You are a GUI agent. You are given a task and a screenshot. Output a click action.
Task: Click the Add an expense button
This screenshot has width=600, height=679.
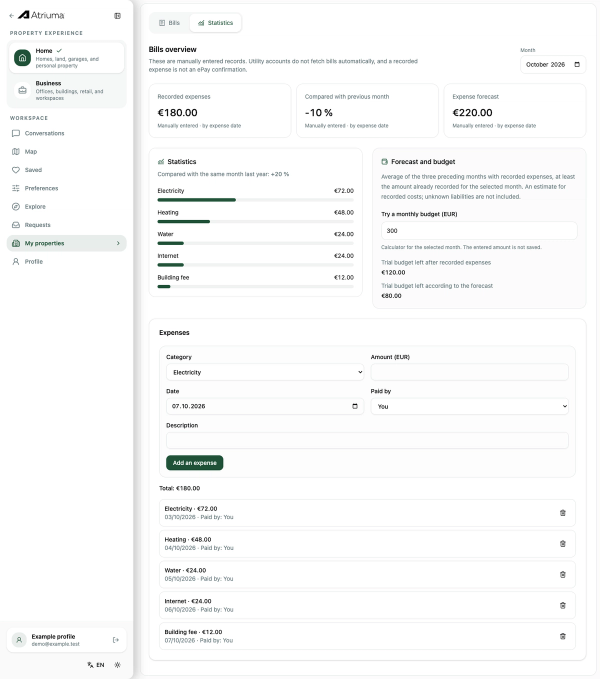pyautogui.click(x=195, y=462)
